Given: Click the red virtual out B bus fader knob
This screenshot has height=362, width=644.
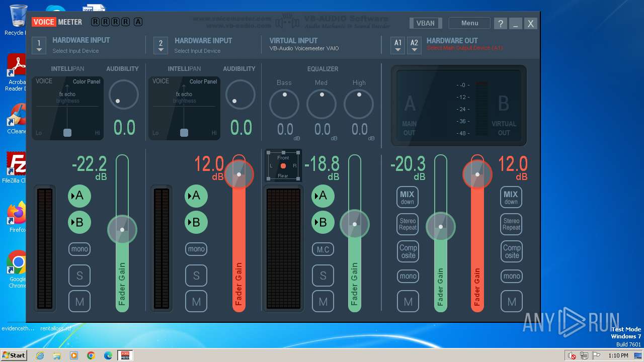Looking at the screenshot, I should [477, 174].
